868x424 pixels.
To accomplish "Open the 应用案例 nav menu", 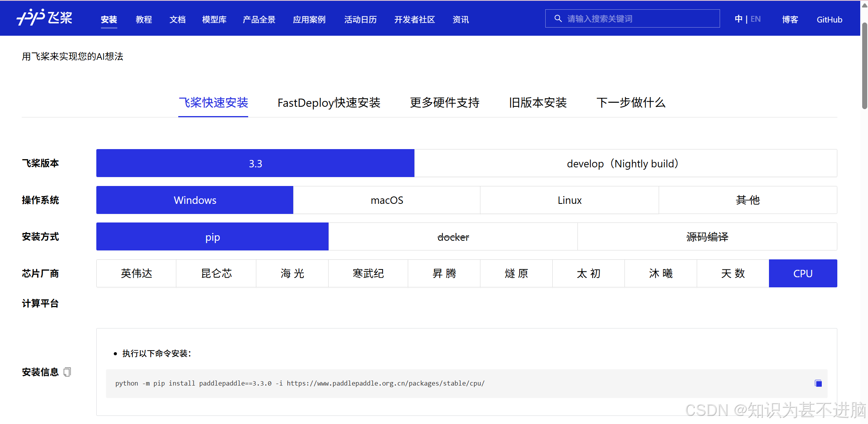I will coord(309,19).
